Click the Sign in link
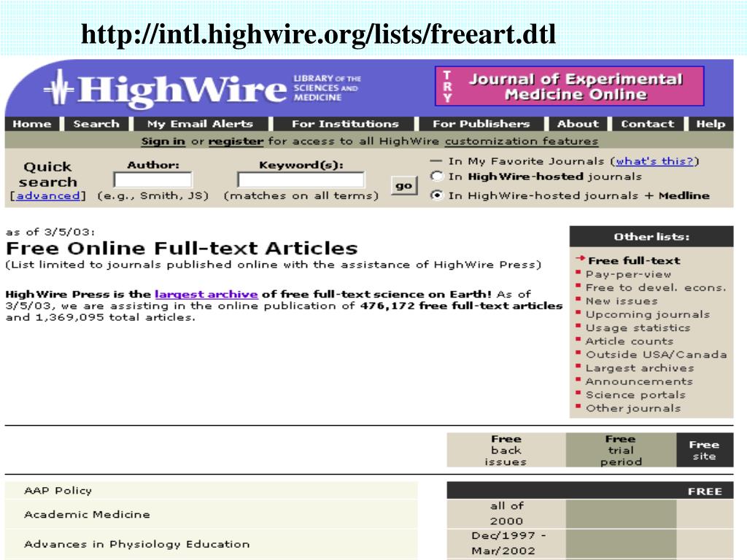Image resolution: width=747 pixels, height=560 pixels. (163, 141)
